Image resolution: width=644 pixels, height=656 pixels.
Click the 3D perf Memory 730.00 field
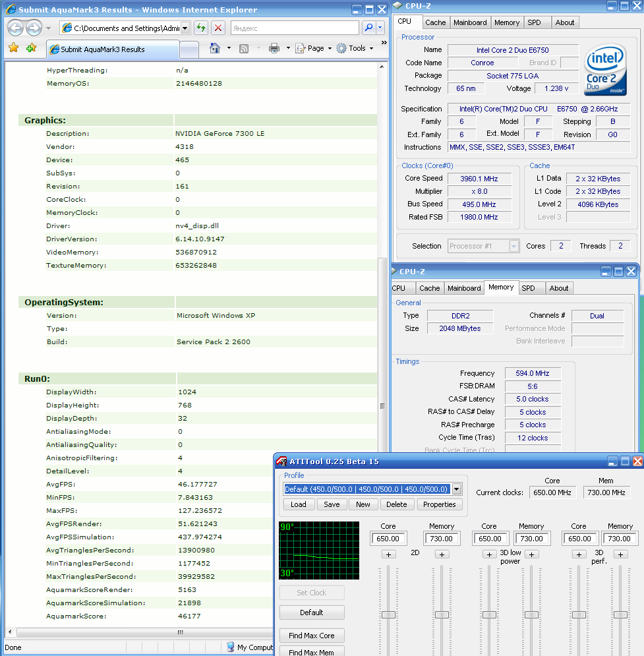pyautogui.click(x=620, y=539)
